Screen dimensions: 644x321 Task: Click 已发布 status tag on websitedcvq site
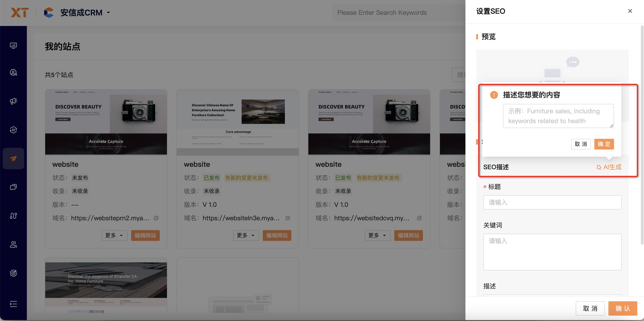click(x=343, y=178)
